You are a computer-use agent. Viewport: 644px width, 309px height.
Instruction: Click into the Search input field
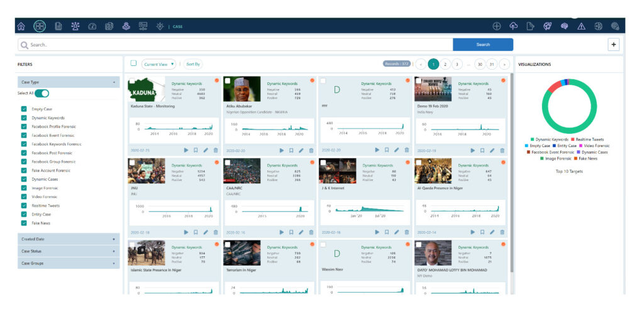click(x=239, y=45)
